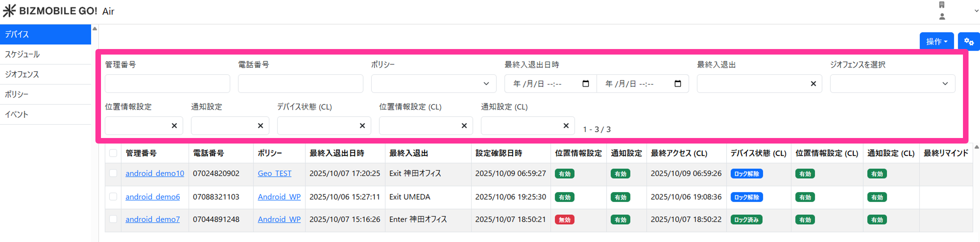The image size is (980, 242).
Task: Open the android_demo6 device link
Action: click(x=152, y=197)
